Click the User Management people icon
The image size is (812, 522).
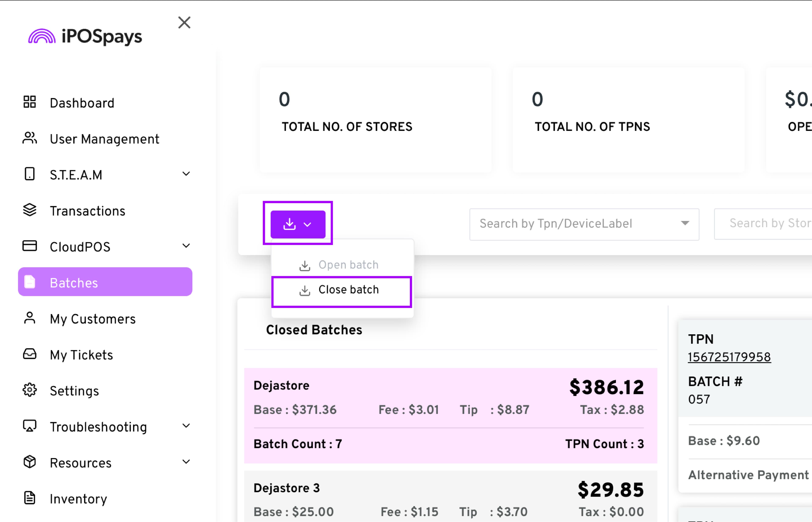(x=29, y=138)
